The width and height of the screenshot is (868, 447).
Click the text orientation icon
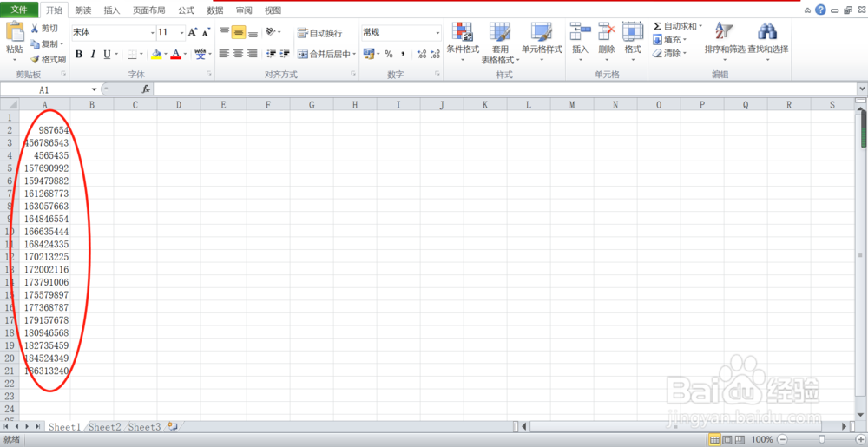tap(270, 32)
